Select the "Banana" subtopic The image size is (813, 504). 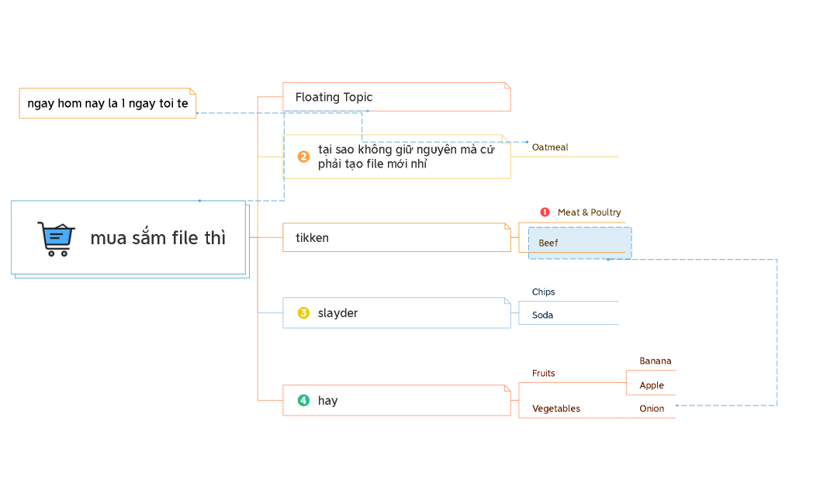pyautogui.click(x=655, y=361)
